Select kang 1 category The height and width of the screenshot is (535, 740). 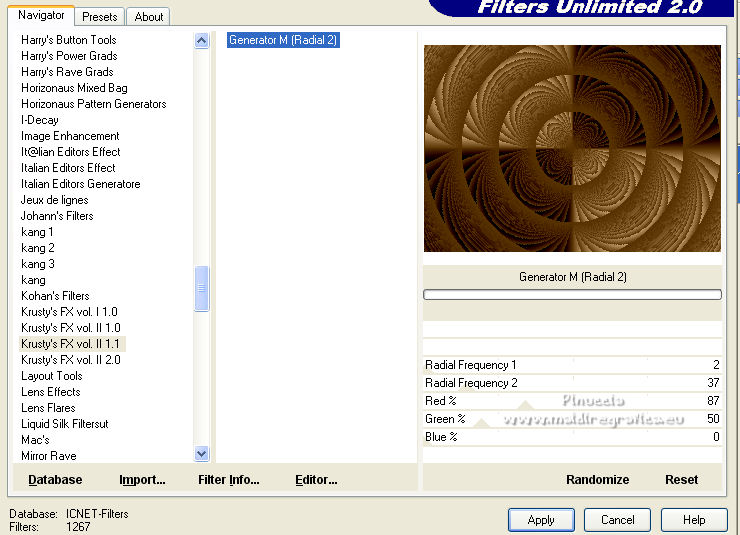pos(37,232)
